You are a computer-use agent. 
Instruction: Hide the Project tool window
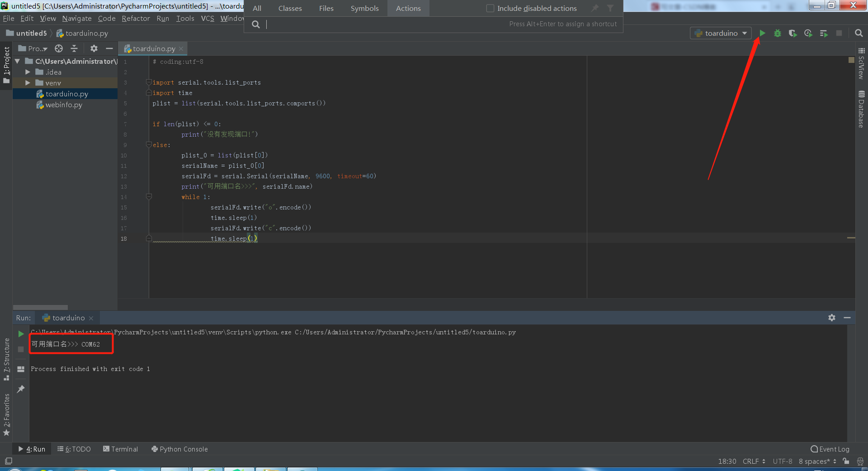109,48
